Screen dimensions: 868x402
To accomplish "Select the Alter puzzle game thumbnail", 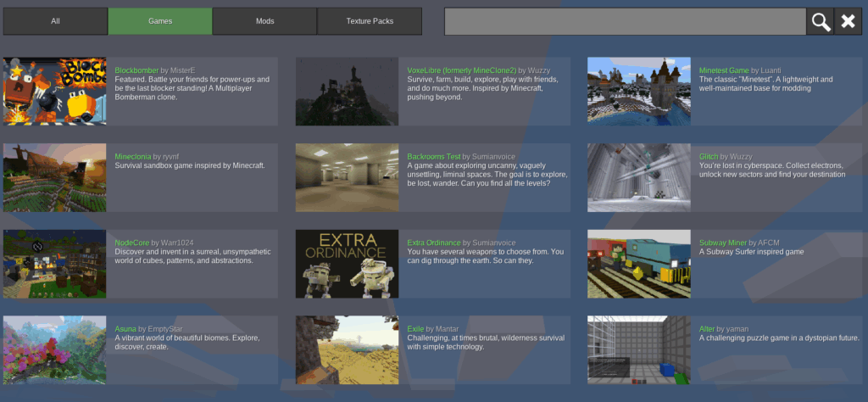I will [x=638, y=349].
